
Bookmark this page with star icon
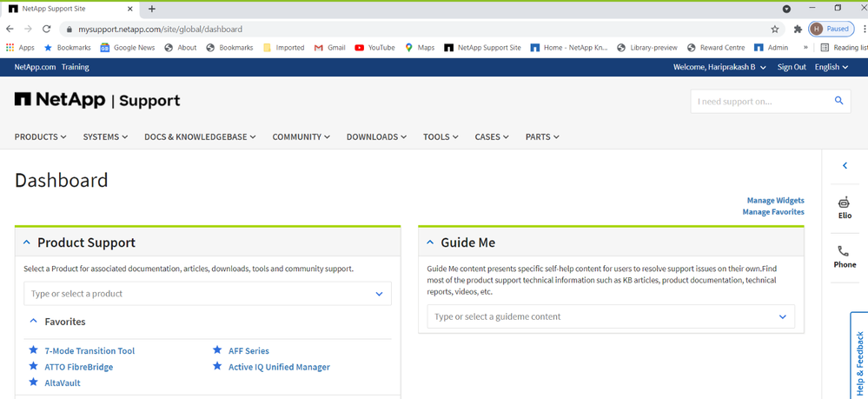775,29
